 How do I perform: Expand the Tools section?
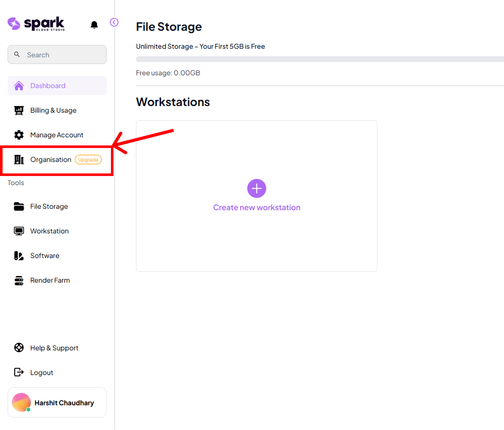15,183
